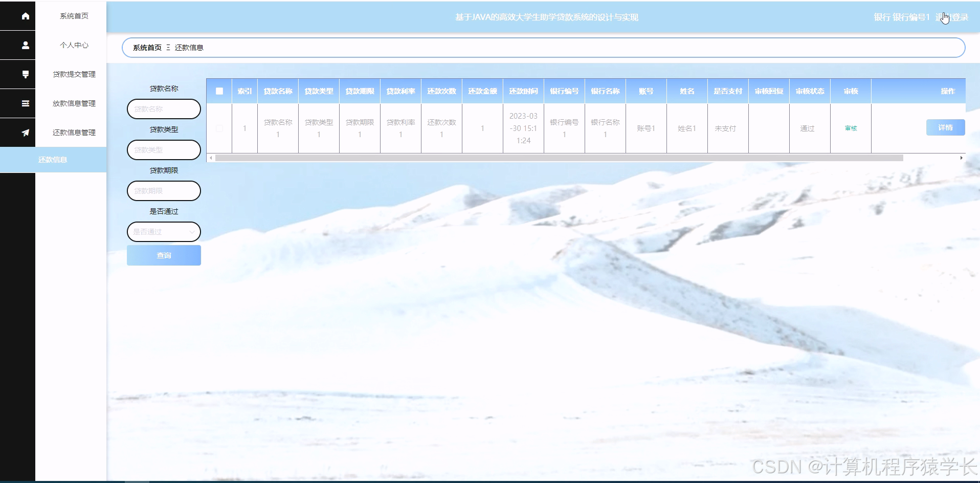Viewport: 980px width, 483px height.
Task: Click 银行 银行编号1 user label
Action: [x=901, y=17]
